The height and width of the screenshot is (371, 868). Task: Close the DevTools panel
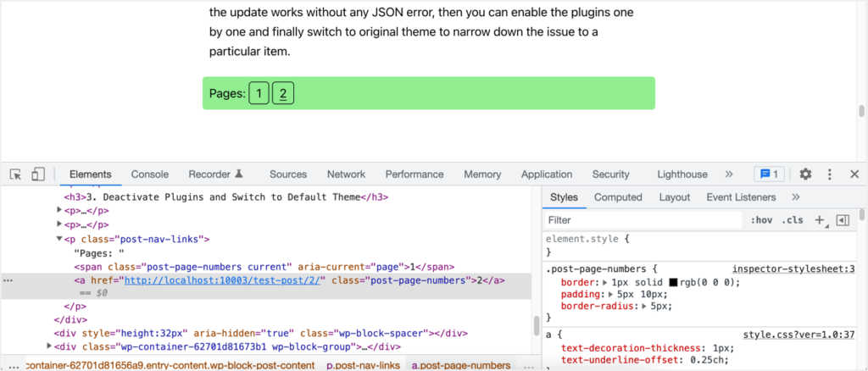853,174
